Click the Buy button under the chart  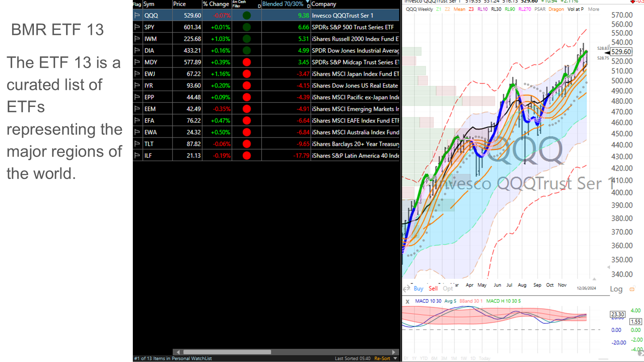pos(418,289)
